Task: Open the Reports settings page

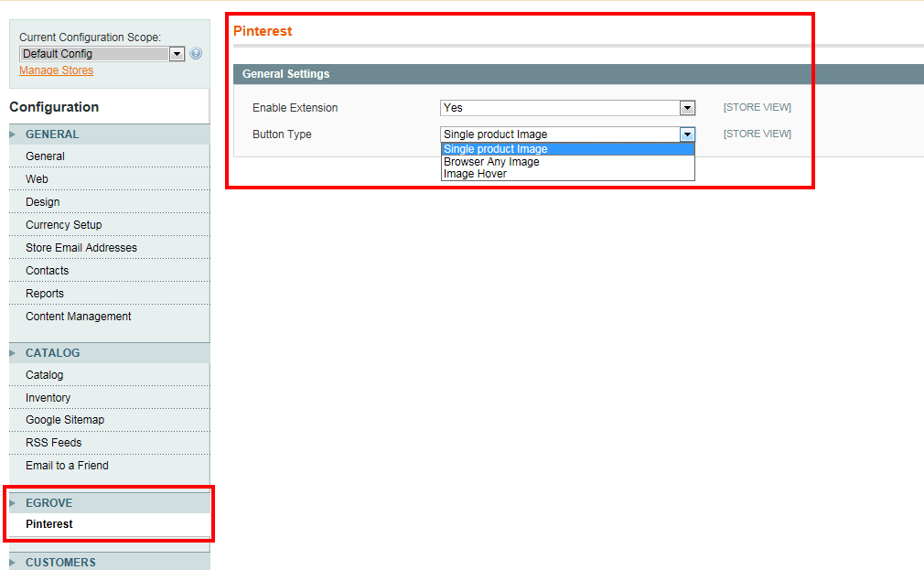Action: point(110,294)
